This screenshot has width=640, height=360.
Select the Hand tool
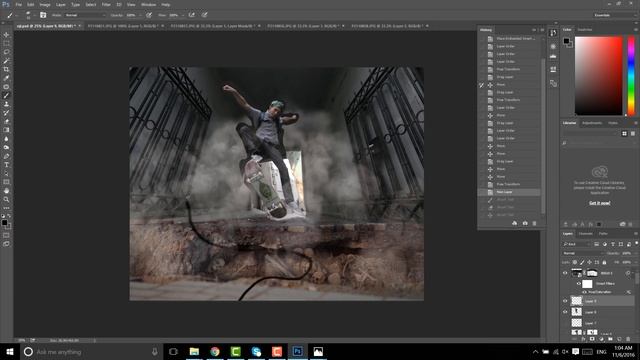(6, 191)
